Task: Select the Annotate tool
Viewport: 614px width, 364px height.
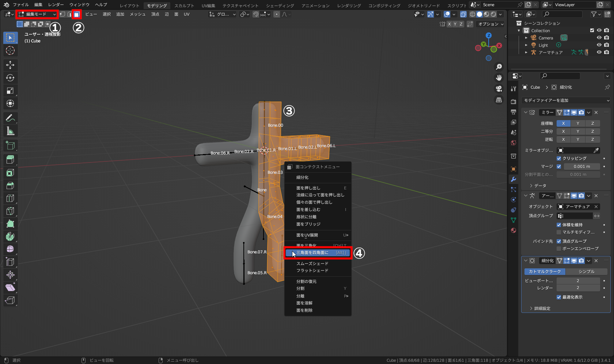Action: click(x=10, y=118)
